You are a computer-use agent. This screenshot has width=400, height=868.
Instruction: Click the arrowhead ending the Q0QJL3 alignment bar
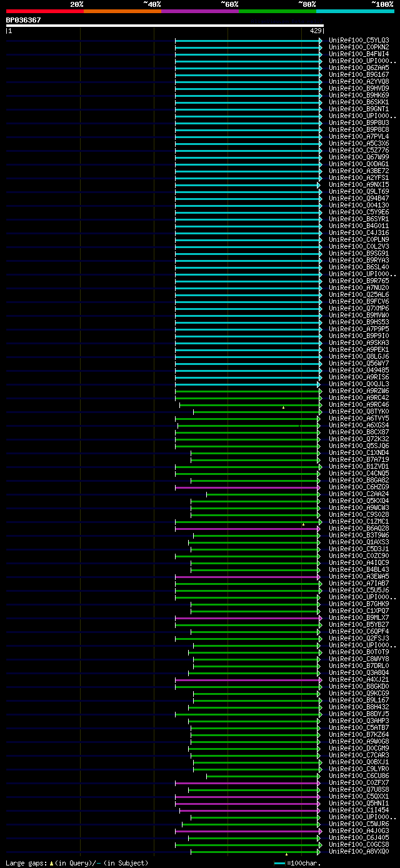[318, 384]
